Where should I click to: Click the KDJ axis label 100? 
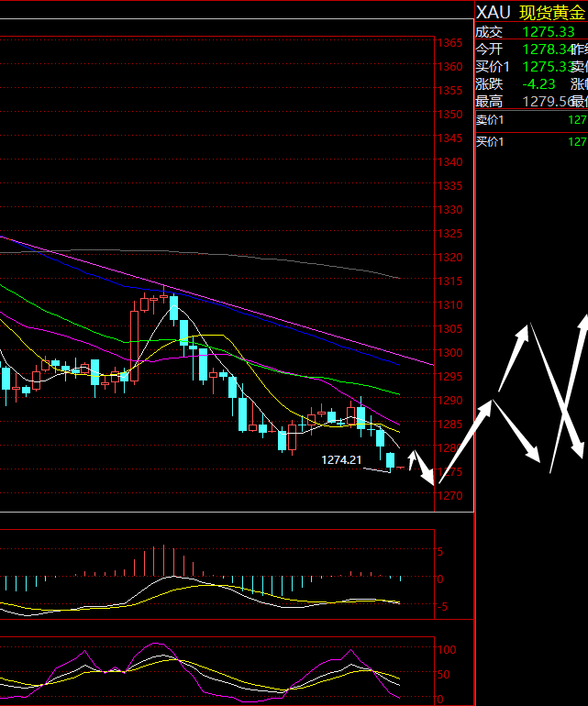[x=447, y=650]
